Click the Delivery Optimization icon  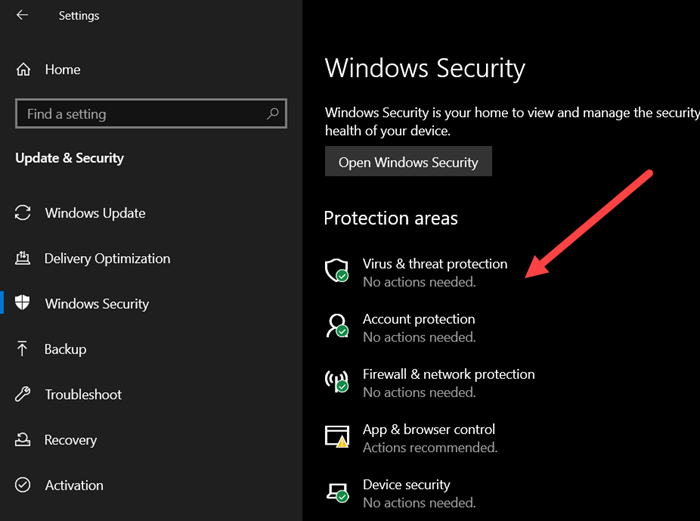pyautogui.click(x=23, y=259)
